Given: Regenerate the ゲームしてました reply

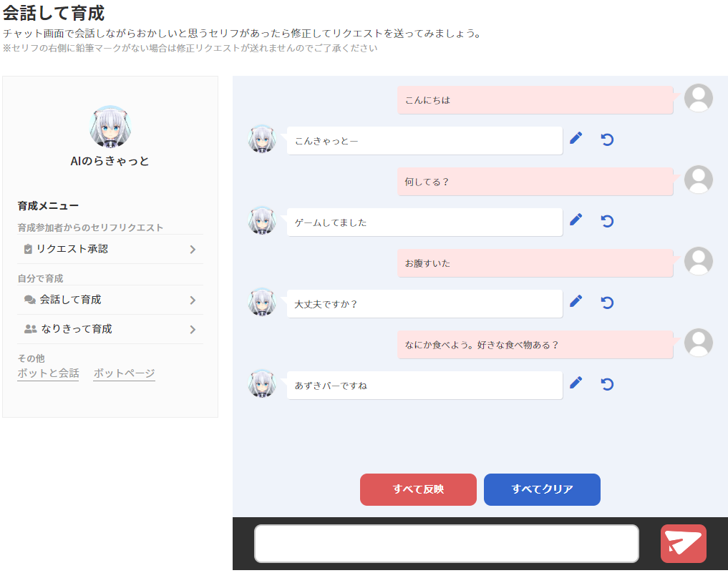Looking at the screenshot, I should coord(607,221).
